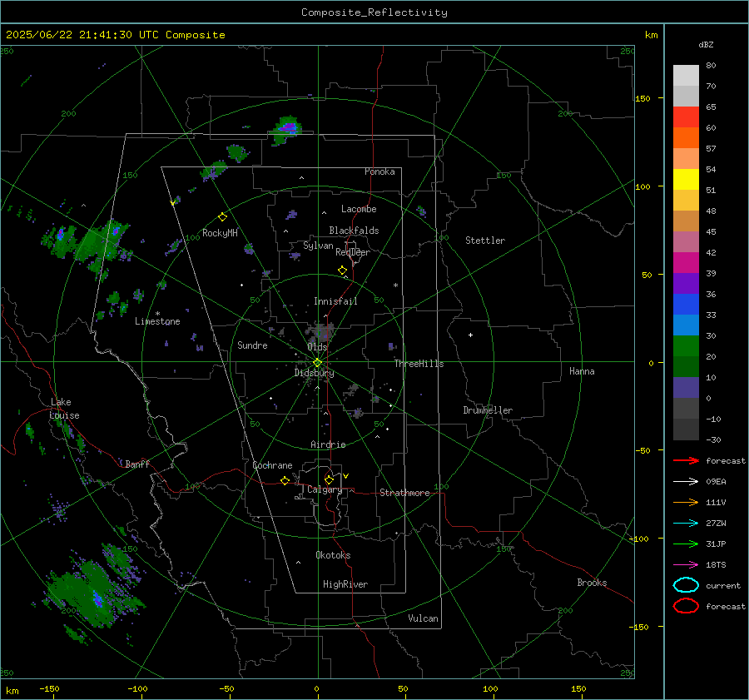The width and height of the screenshot is (749, 700).
Task: Click the dBZ scale heading
Action: 706,45
